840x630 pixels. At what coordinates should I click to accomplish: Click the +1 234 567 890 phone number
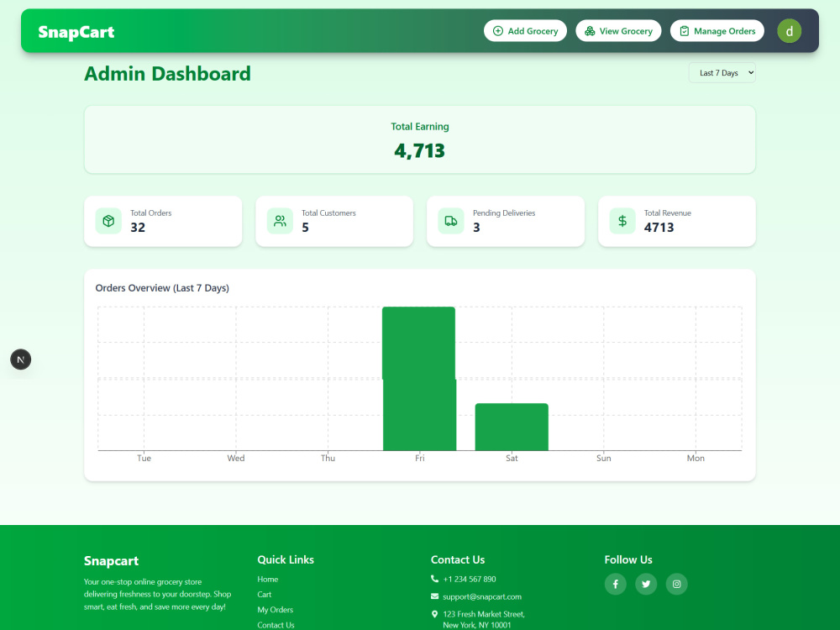coord(470,579)
